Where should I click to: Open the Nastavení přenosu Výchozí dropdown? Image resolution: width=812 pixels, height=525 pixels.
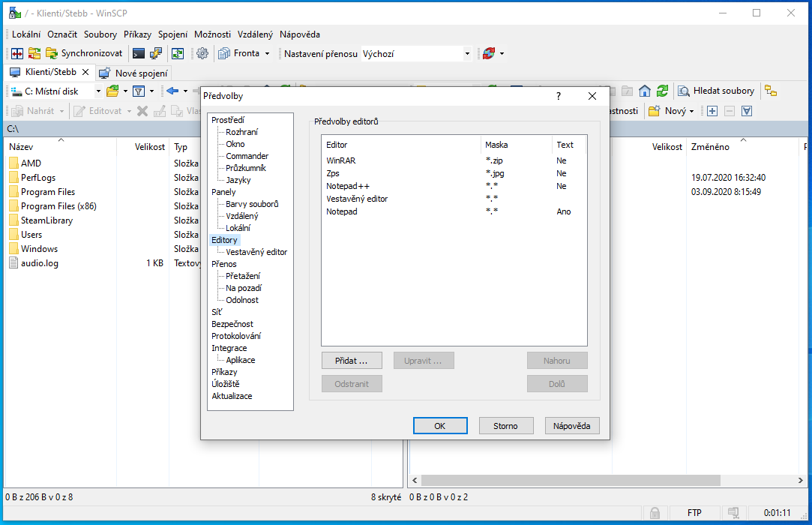pyautogui.click(x=467, y=54)
